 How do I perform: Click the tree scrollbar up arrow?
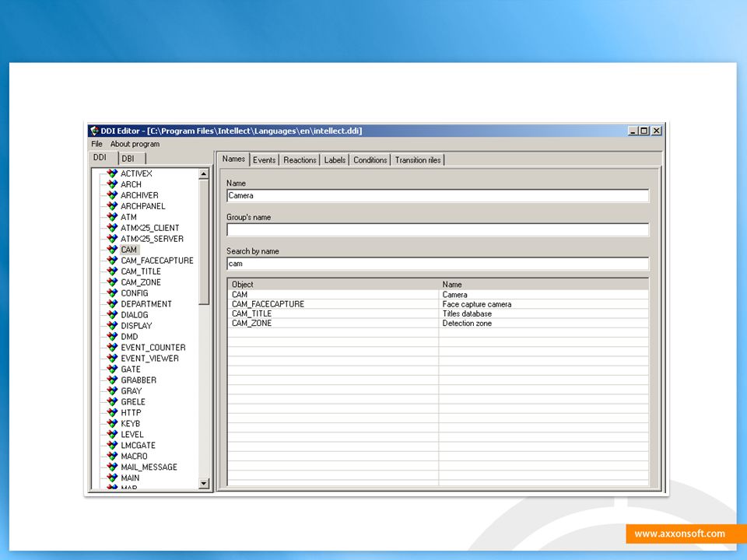(204, 173)
